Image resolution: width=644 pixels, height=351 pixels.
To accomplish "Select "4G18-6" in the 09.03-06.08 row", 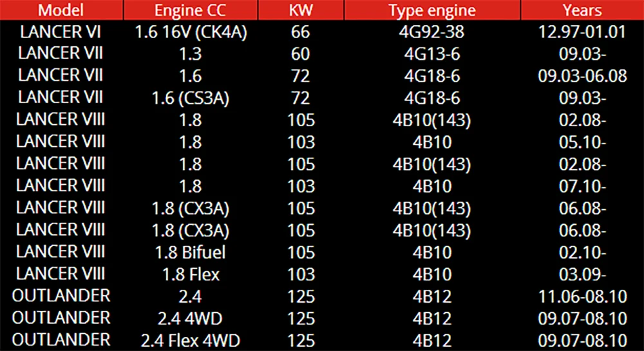I will [x=432, y=76].
